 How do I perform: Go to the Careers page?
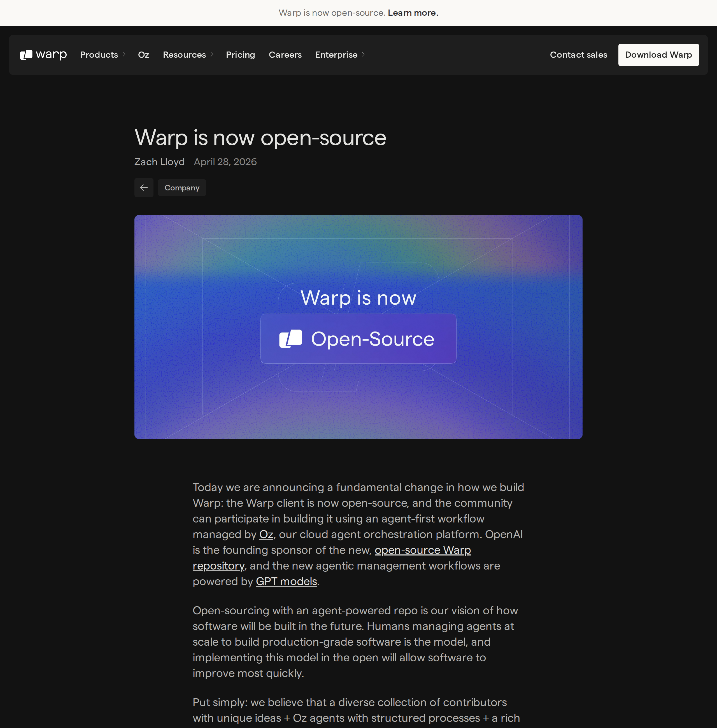click(x=285, y=55)
